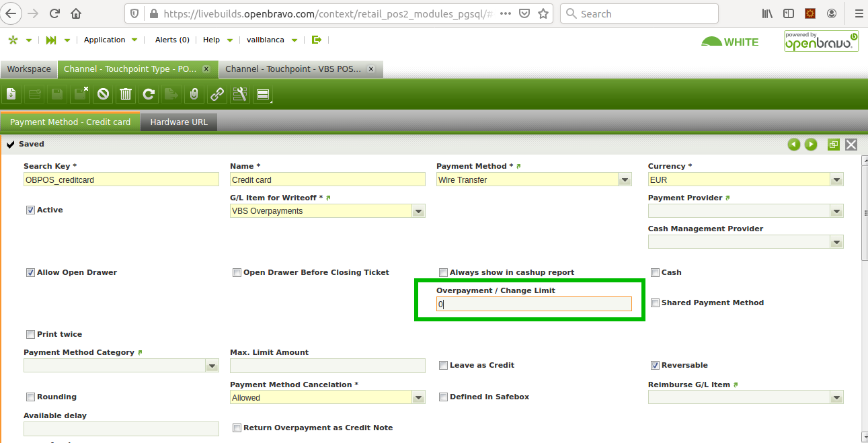Click the wrench personalization toolbar icon

pos(240,94)
